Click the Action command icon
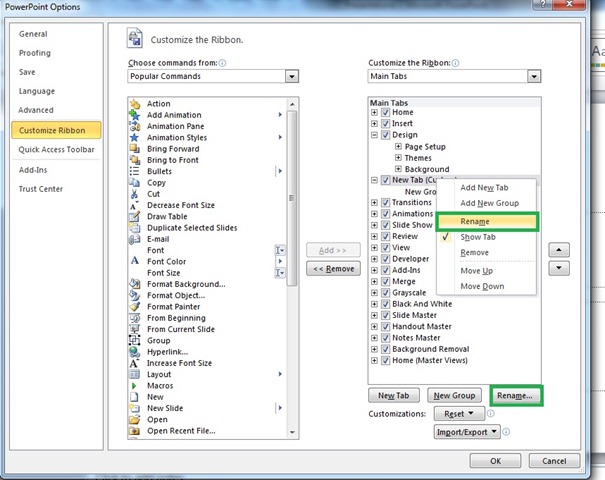The image size is (605, 480). click(135, 104)
